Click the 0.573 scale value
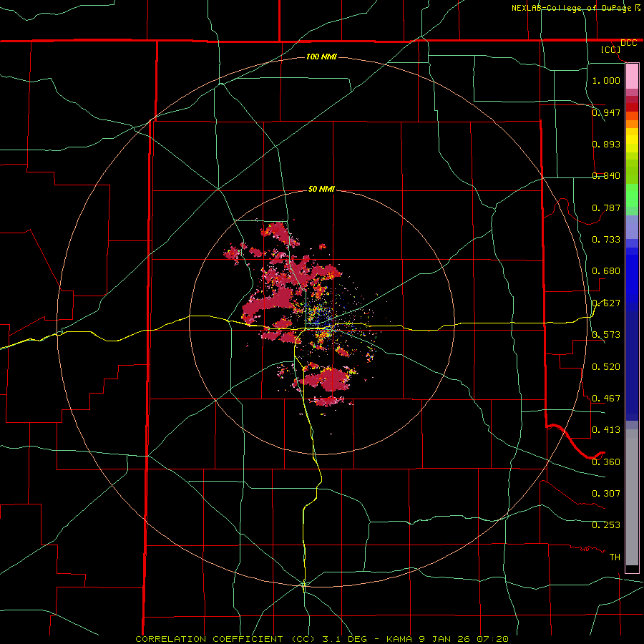The height and width of the screenshot is (644, 644). point(606,335)
